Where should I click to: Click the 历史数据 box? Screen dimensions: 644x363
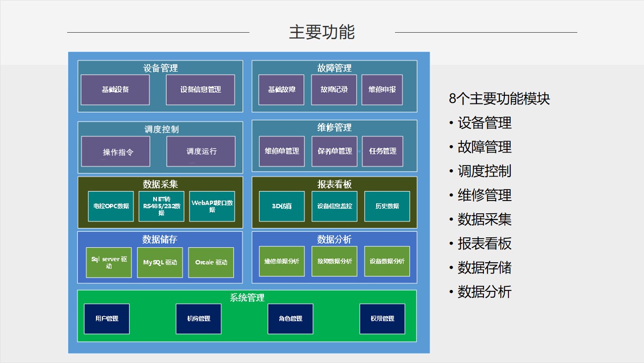click(387, 206)
